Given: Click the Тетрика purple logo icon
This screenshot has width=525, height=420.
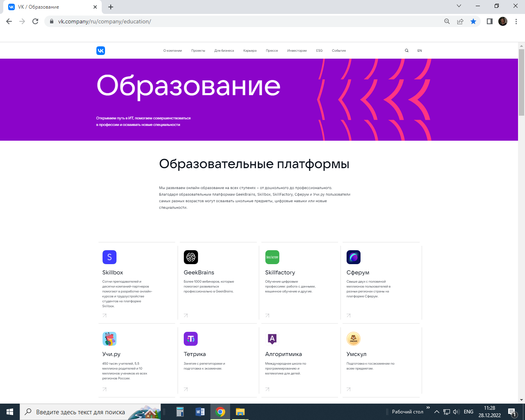Looking at the screenshot, I should coord(191,339).
